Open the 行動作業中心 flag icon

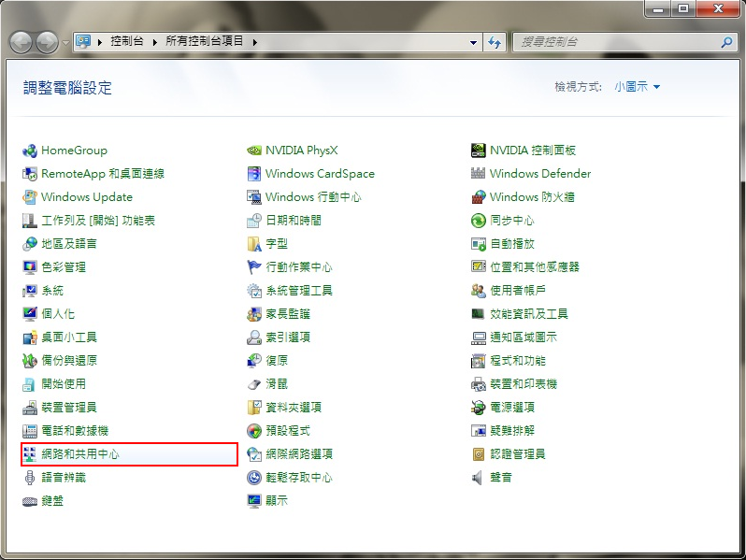pyautogui.click(x=254, y=267)
